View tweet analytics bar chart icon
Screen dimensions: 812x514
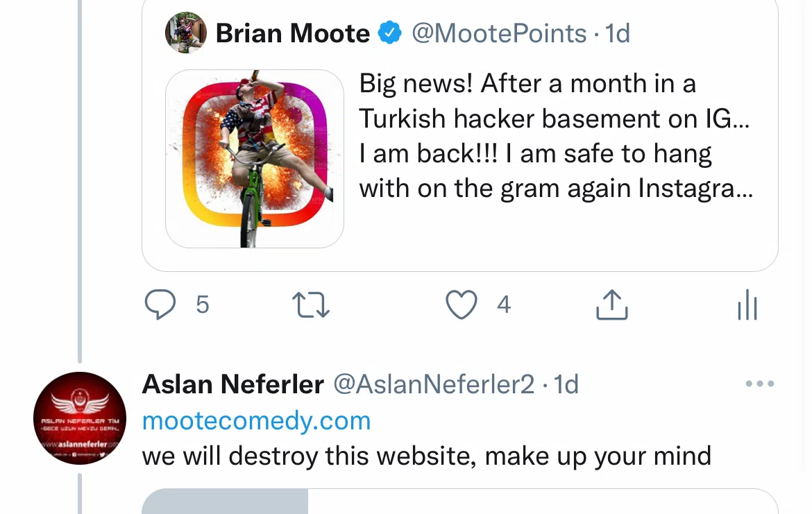click(747, 305)
